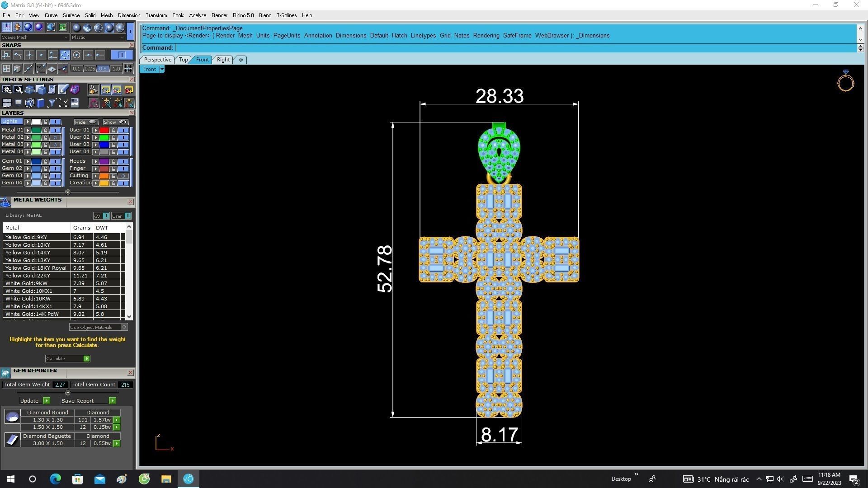Switch to the Perspective viewport tab
This screenshot has width=868, height=488.
point(157,60)
